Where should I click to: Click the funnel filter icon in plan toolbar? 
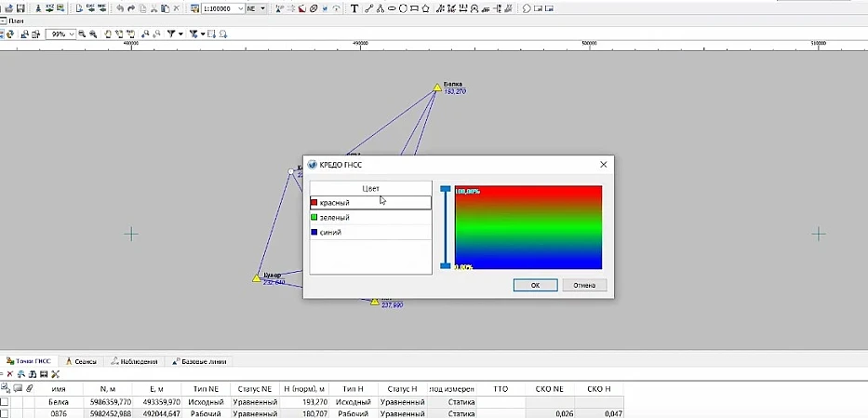click(x=171, y=34)
